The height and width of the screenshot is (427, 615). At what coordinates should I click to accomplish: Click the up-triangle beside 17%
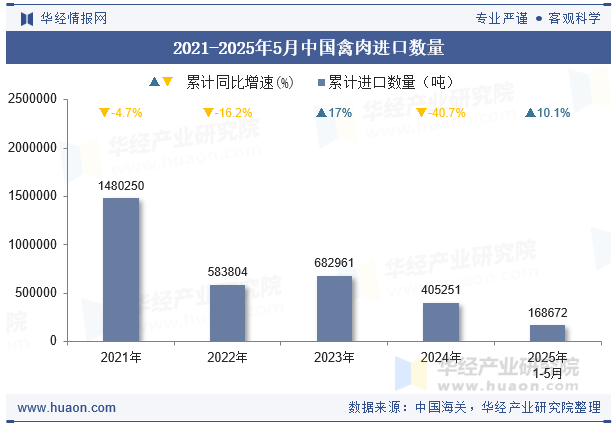point(322,113)
